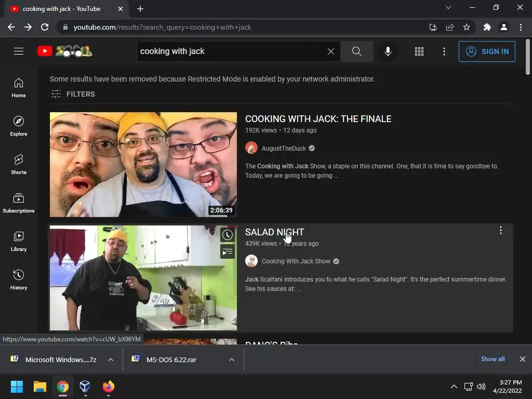This screenshot has width=532, height=399.
Task: Share this page from address bar
Action: [x=450, y=27]
